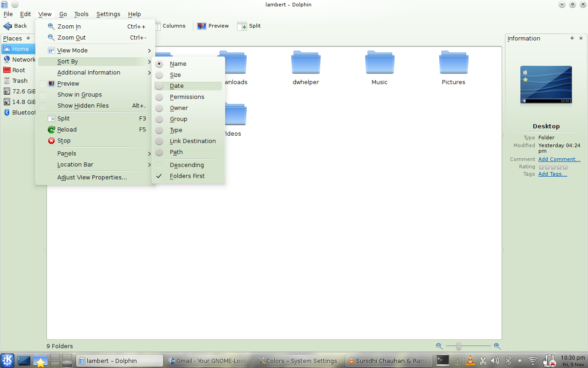Open the Settings menu
Viewport: 588px width, 368px height.
click(108, 14)
